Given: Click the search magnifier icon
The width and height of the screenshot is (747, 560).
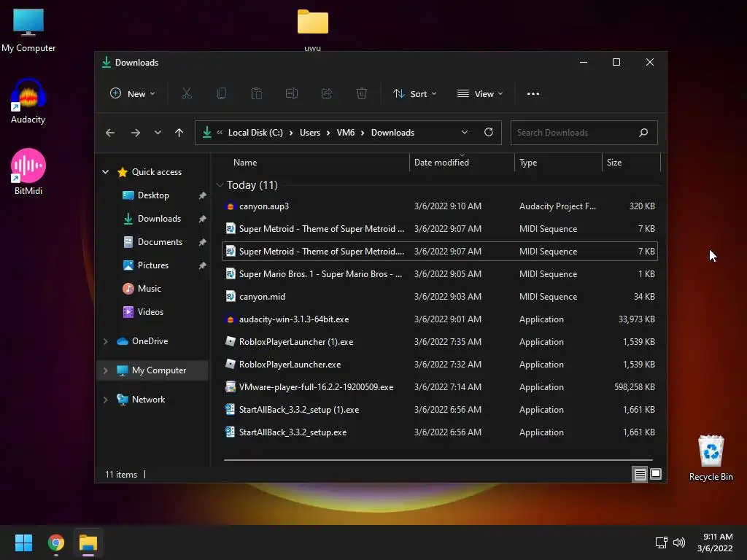Looking at the screenshot, I should (x=643, y=133).
